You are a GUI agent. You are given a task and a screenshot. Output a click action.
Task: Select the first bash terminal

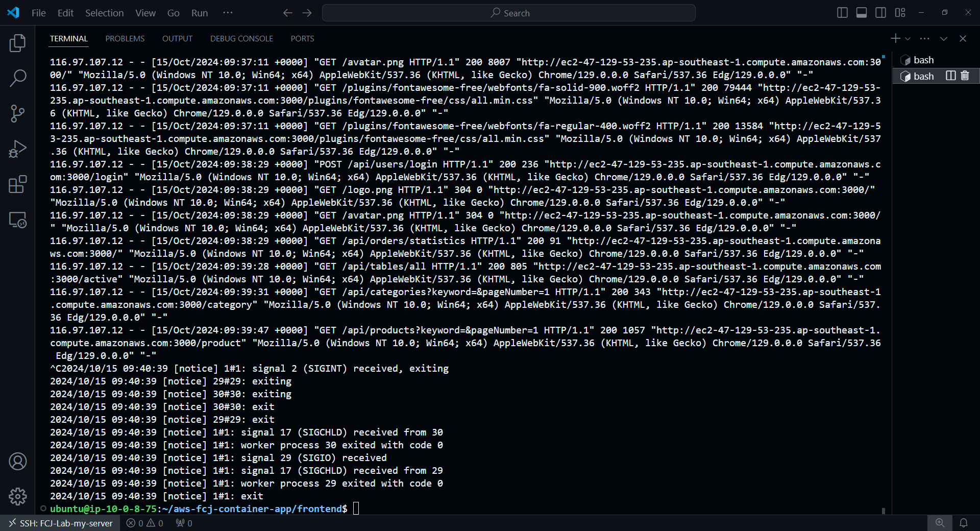coord(936,60)
